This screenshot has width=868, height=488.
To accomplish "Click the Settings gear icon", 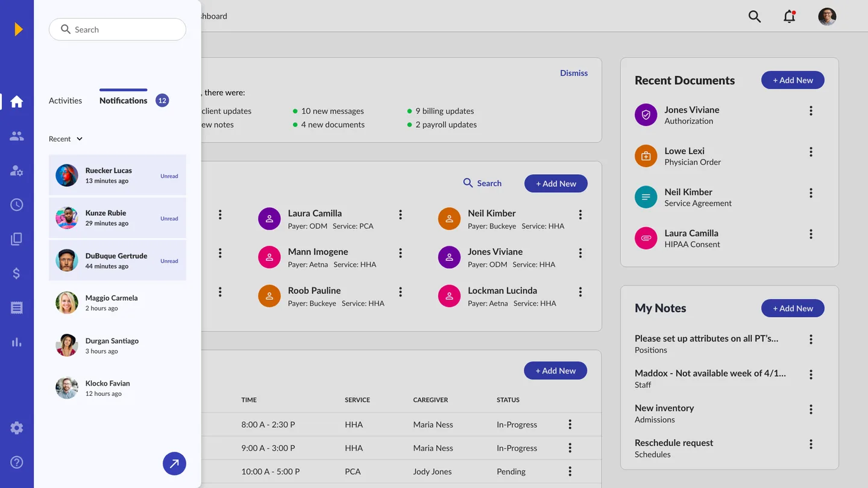I will point(16,428).
